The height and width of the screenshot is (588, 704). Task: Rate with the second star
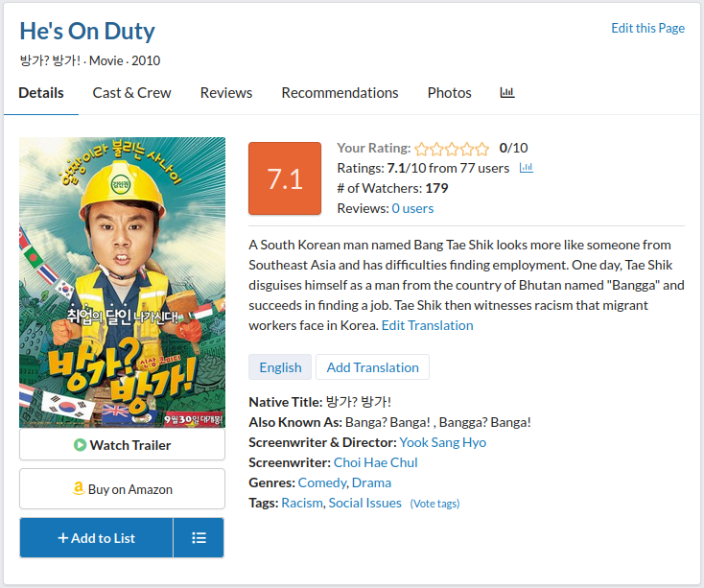436,149
